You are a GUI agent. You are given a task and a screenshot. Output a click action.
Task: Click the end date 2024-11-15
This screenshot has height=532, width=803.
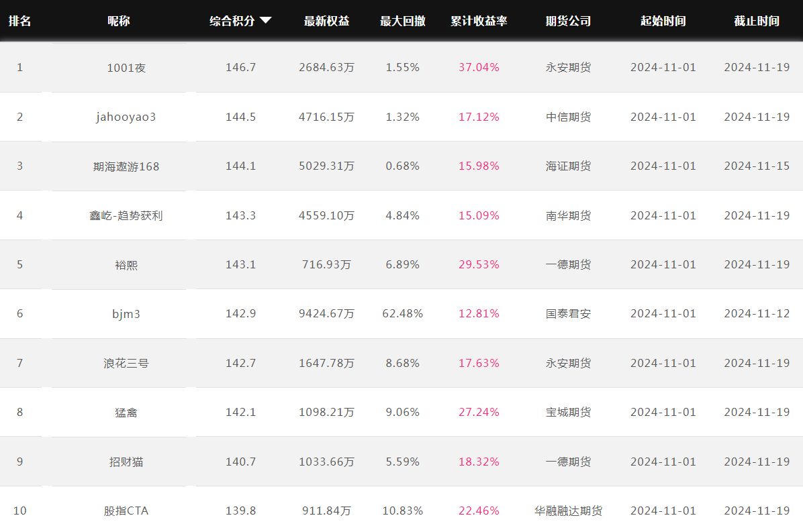(x=757, y=166)
